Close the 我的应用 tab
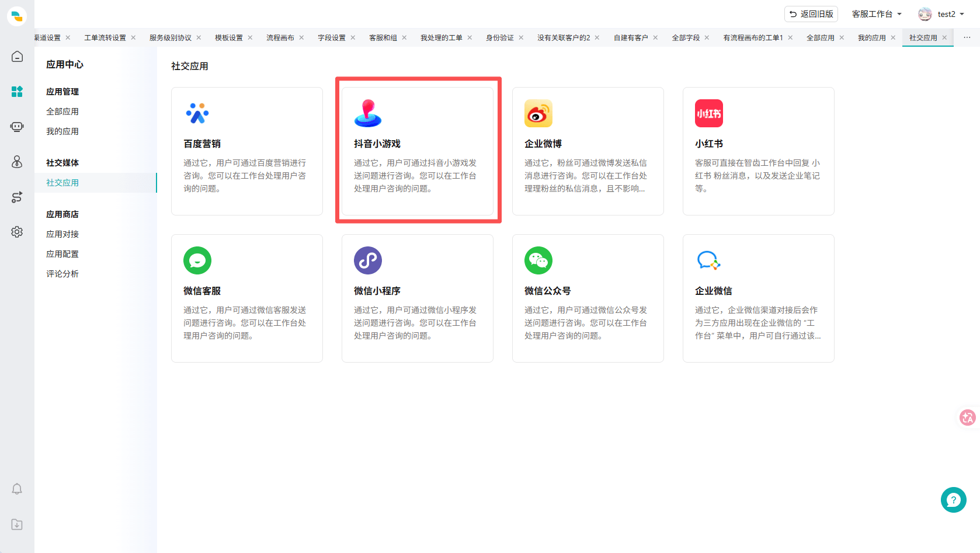 tap(893, 37)
